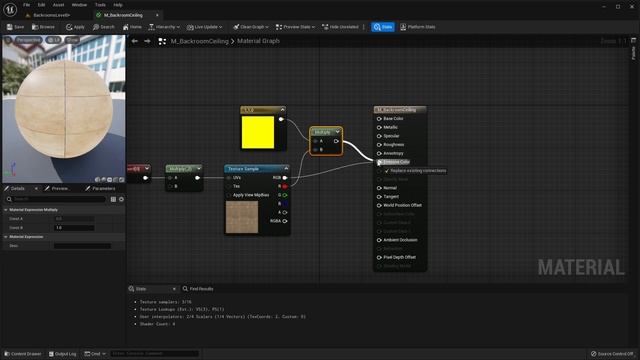
Task: Switch to the BackroomsLevel tab
Action: (x=51, y=15)
